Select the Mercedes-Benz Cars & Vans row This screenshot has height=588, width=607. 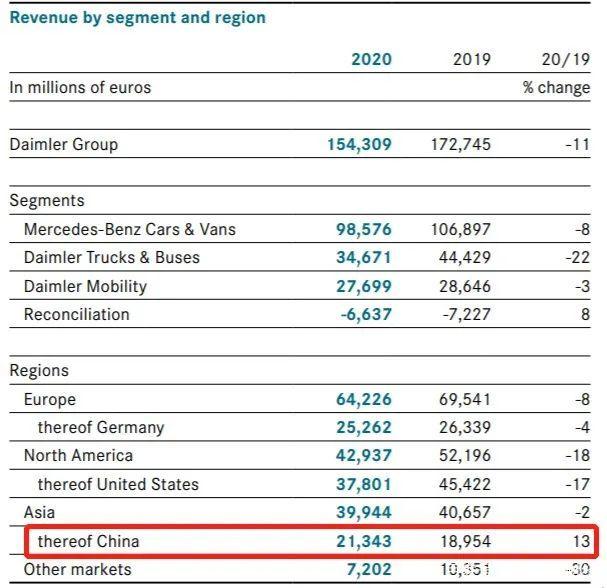click(x=130, y=229)
